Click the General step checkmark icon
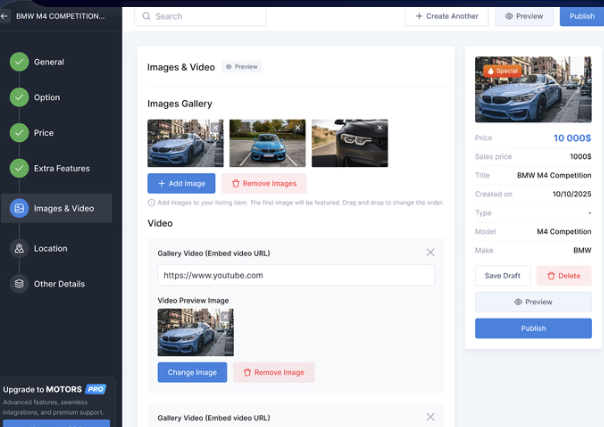 click(19, 62)
